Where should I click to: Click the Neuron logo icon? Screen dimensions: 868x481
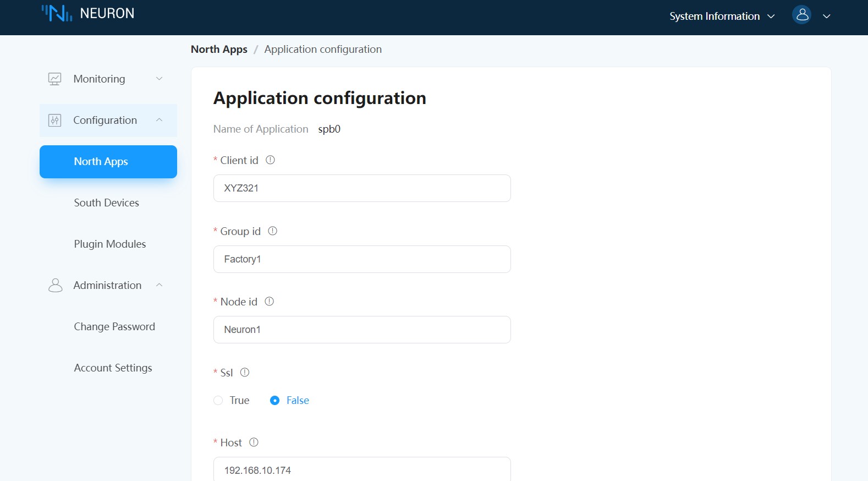57,13
